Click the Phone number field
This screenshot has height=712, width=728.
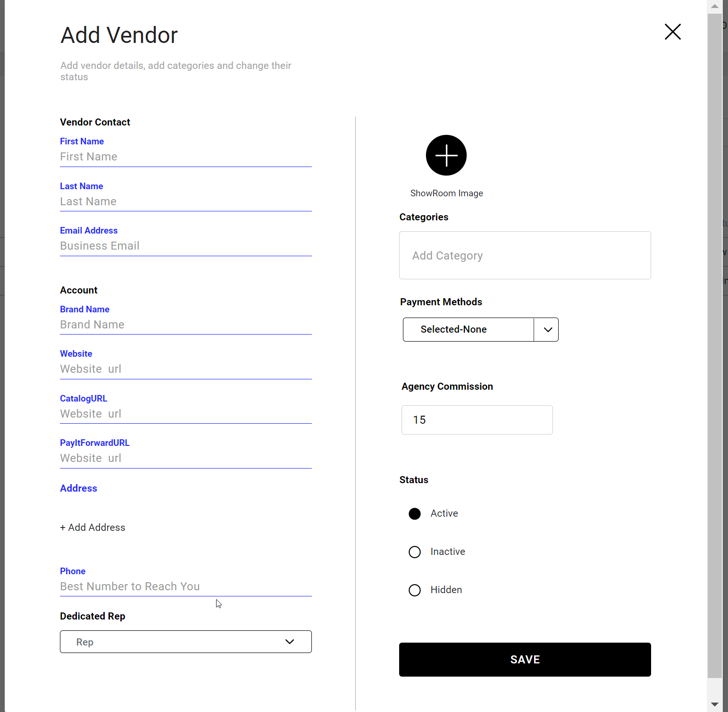(x=185, y=586)
